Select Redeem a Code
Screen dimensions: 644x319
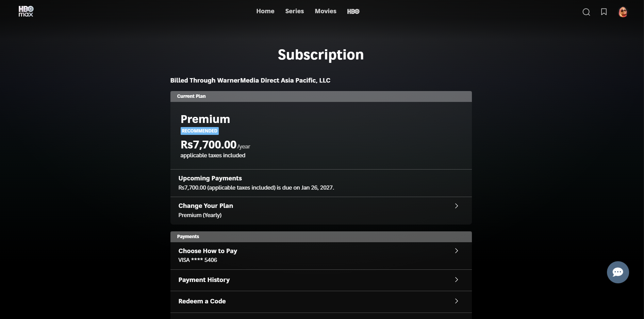tap(202, 301)
